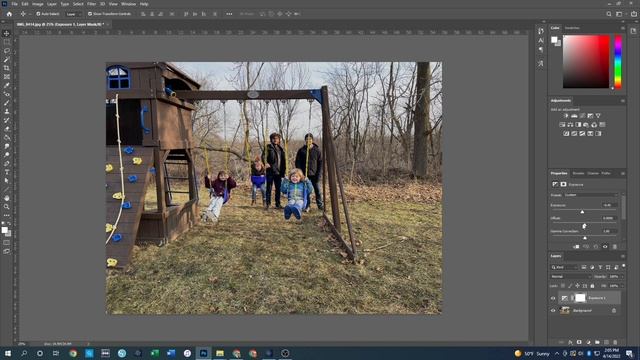Click the Exposure adjustment icon in Adjustments panel
This screenshot has height=360, width=640.
click(x=590, y=116)
